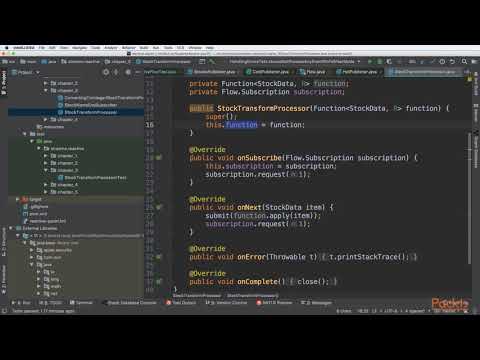Click the Tests passed status message
Viewport: 480px width, 360px height.
point(43,311)
